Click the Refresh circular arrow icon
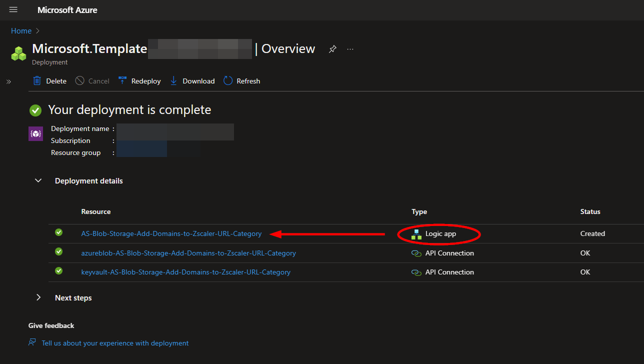The width and height of the screenshot is (644, 364). pyautogui.click(x=228, y=80)
